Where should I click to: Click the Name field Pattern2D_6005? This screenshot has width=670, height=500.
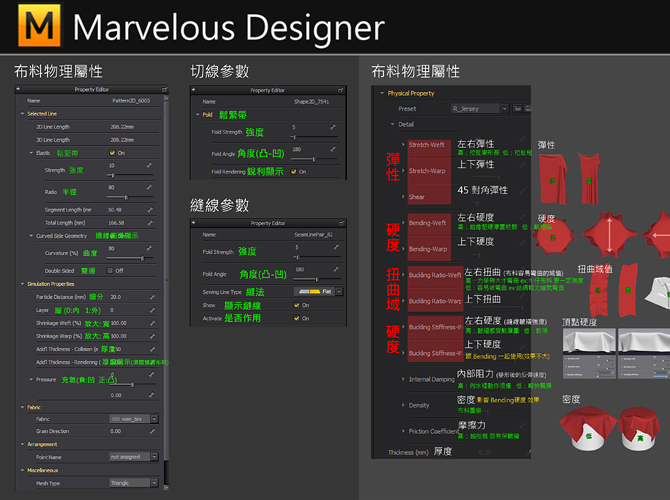[x=131, y=101]
